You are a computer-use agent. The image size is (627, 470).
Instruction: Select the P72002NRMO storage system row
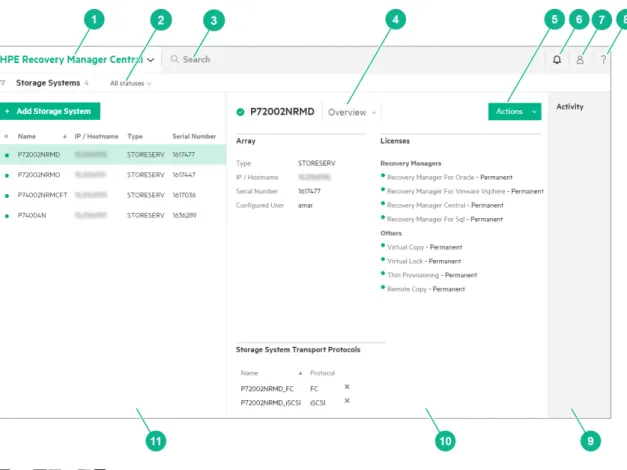[x=113, y=175]
